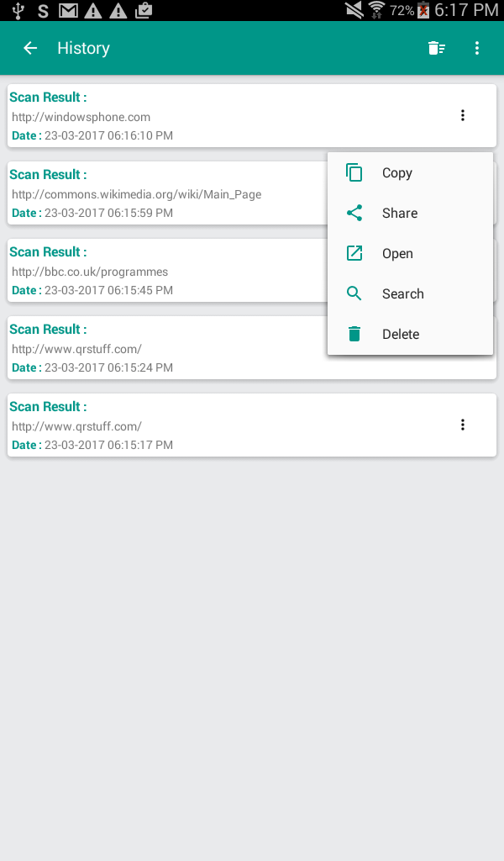Tap Scan Result heading of the windowsphone card
Viewport: 504px width, 861px height.
(48, 98)
